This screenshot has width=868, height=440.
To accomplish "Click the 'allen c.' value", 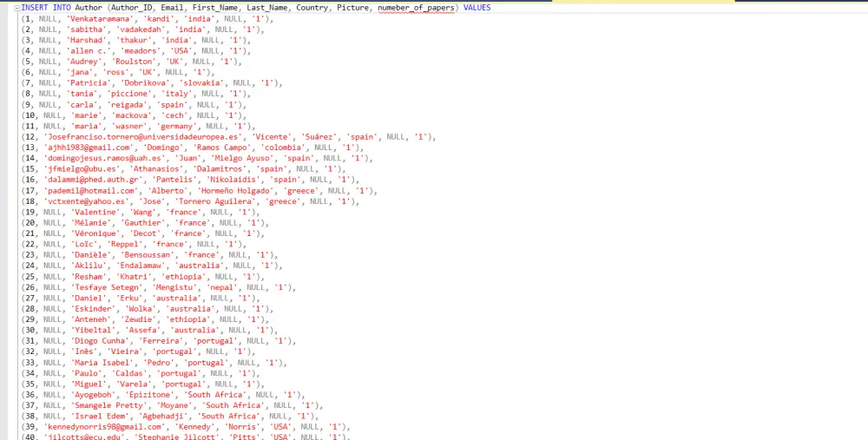I will 89,51.
